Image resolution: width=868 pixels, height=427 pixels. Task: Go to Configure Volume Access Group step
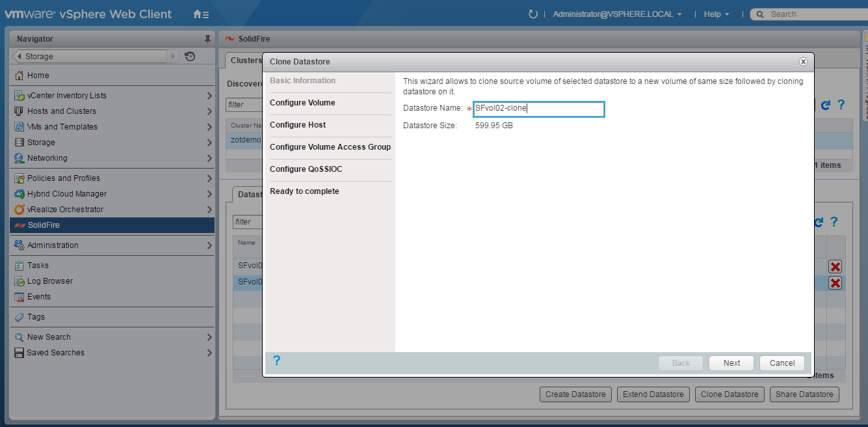[330, 147]
